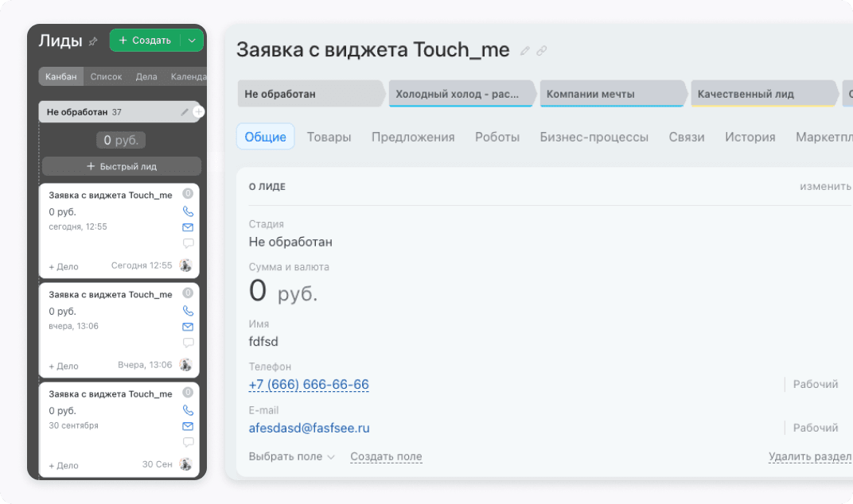Image resolution: width=853 pixels, height=504 pixels.
Task: Open the Товары tab
Action: pyautogui.click(x=329, y=137)
